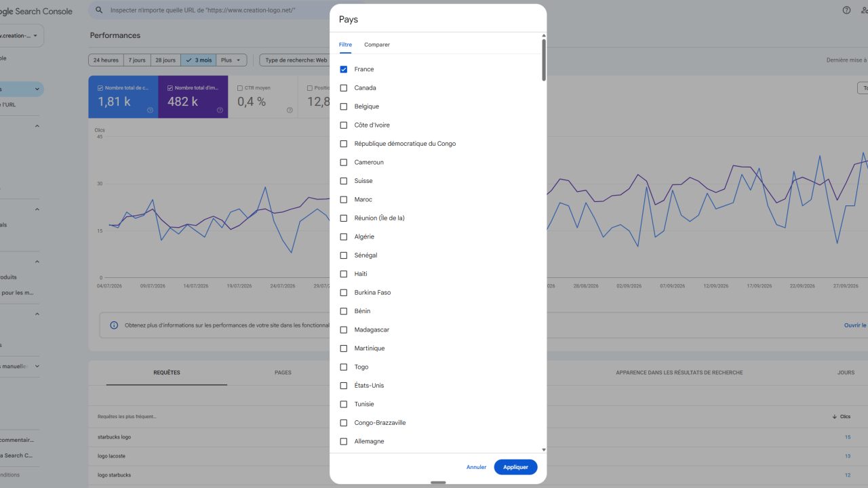The width and height of the screenshot is (868, 488).
Task: Choose the 7 jours date range
Action: (x=137, y=60)
